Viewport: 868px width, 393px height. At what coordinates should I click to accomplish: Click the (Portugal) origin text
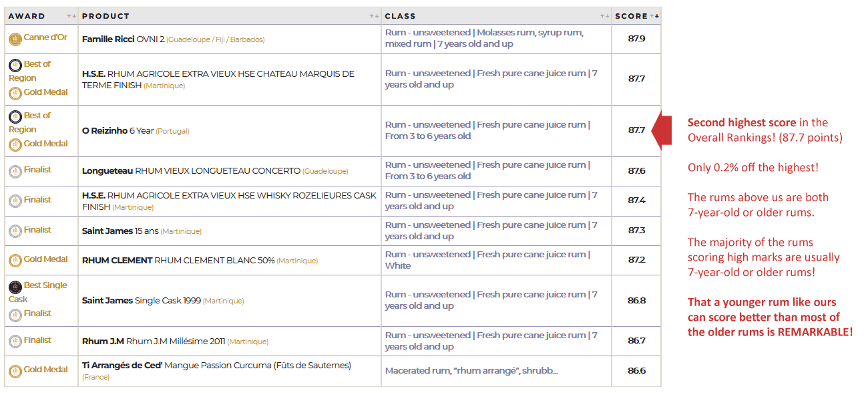tap(172, 132)
